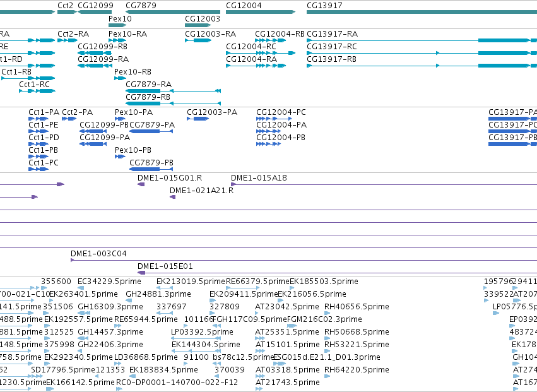The image size is (537, 392).
Task: Click the CG12004-PB protein label
Action: pyautogui.click(x=280, y=138)
